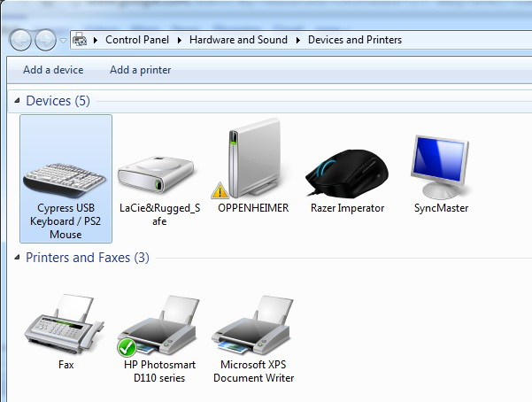
Task: Click the 'SyncMaster' label
Action: 441,208
